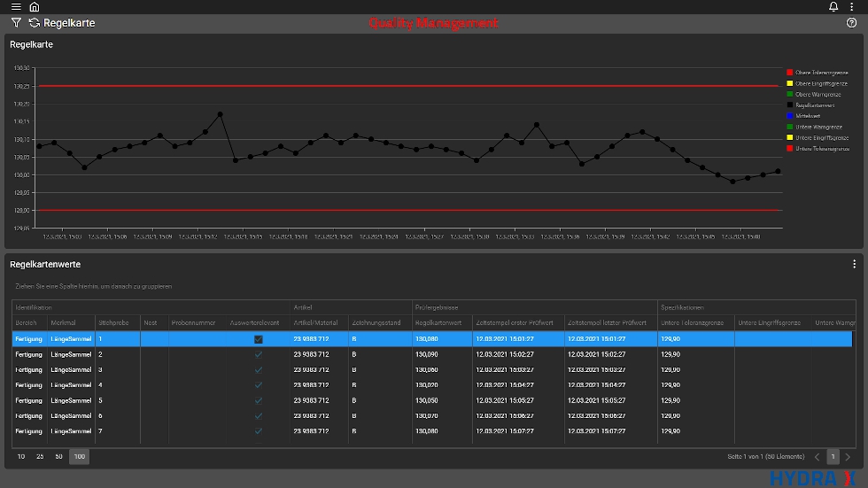Open the hamburger menu
The width and height of the screenshot is (868, 488).
pos(16,7)
